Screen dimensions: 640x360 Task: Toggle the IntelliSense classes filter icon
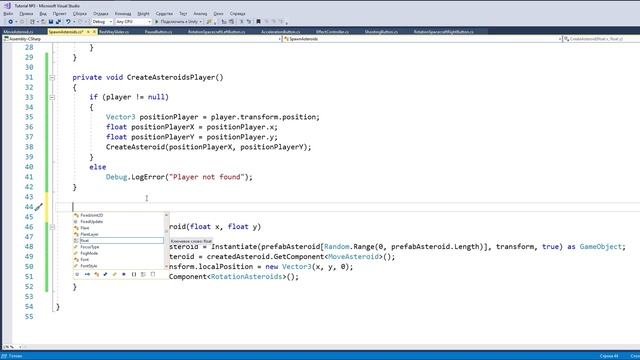[x=96, y=274]
